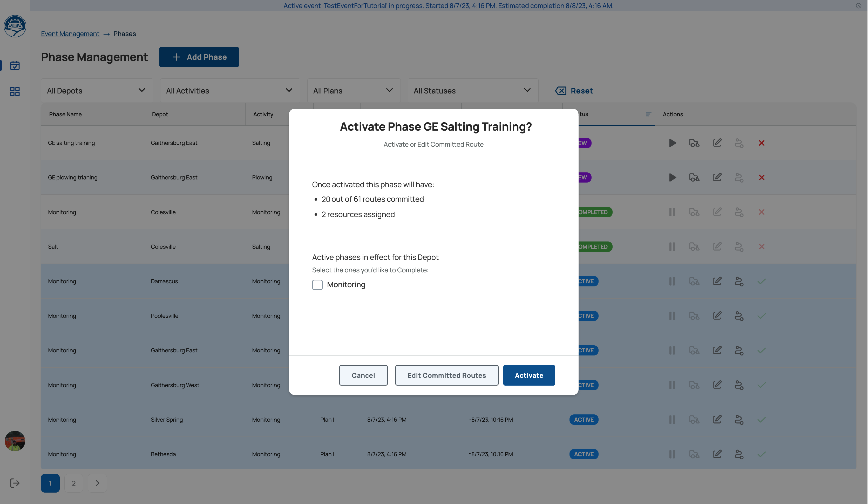Click Edit Committed Routes button
The height and width of the screenshot is (504, 868).
(446, 375)
